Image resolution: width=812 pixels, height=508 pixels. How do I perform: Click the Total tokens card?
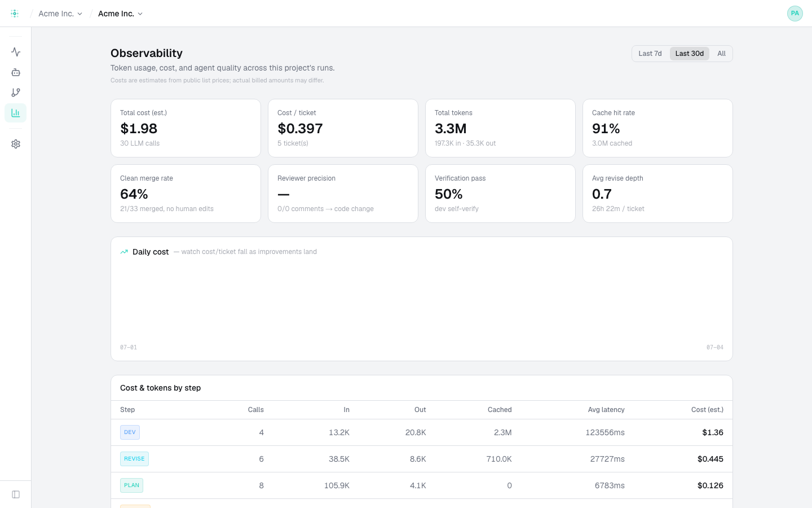(x=500, y=128)
